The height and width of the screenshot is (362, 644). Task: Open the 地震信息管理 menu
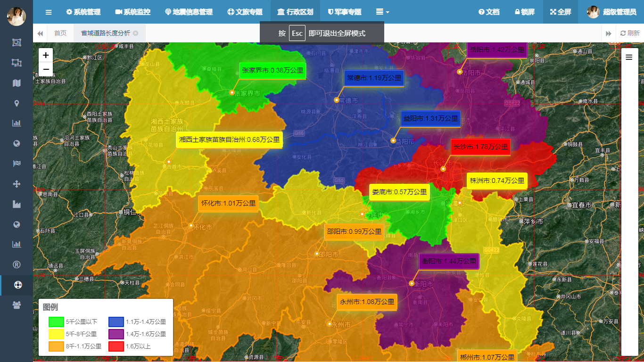click(x=189, y=12)
